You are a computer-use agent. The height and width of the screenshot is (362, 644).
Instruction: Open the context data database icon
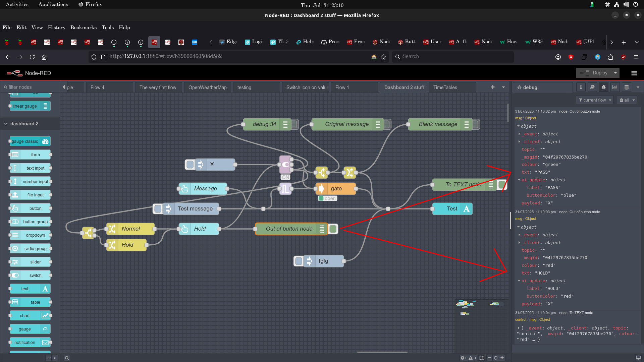[626, 87]
